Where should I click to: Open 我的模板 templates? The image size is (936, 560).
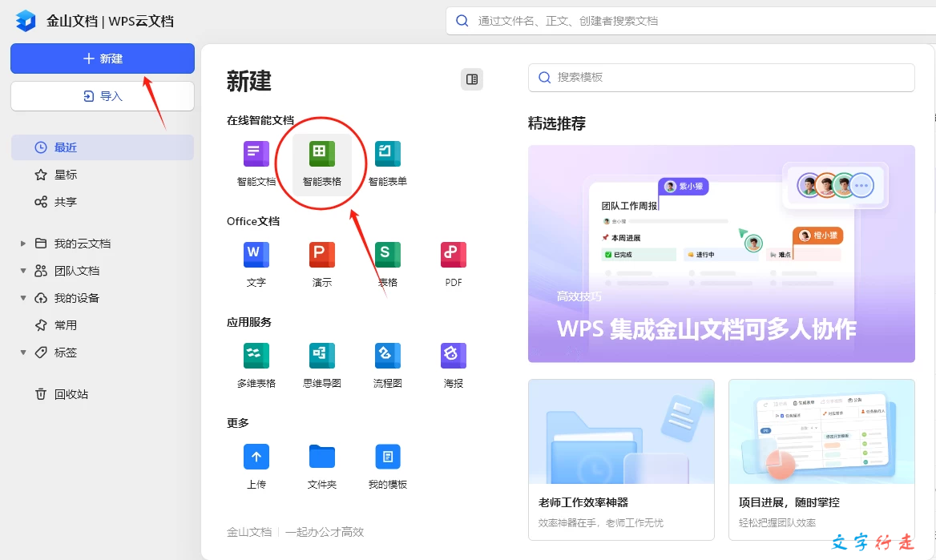coord(387,466)
